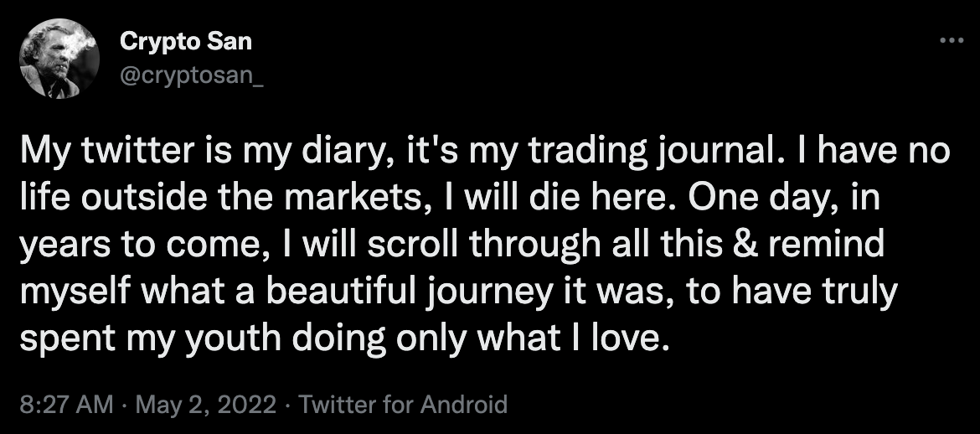980x434 pixels.
Task: Click the 8:27 AM timestamp
Action: point(64,405)
